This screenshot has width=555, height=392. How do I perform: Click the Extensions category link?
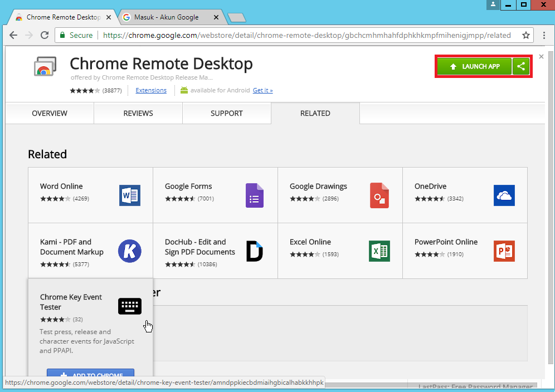click(151, 90)
